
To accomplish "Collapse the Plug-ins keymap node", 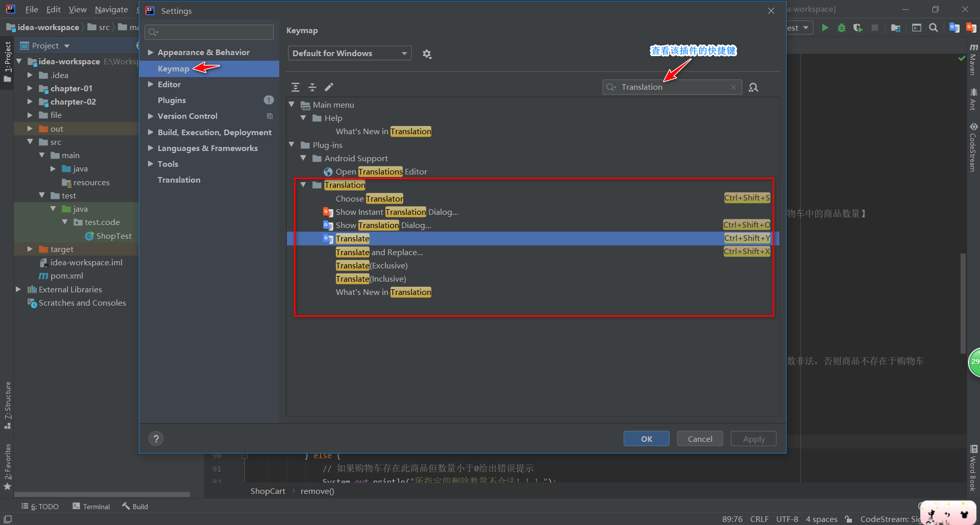I will tap(291, 145).
